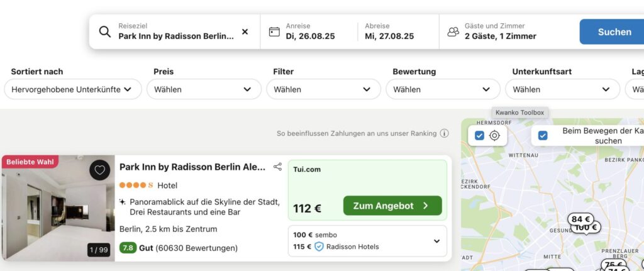This screenshot has height=271, width=644.
Task: Click 'Panoramablick auf die Skyline der Stadt' text
Action: [x=204, y=202]
